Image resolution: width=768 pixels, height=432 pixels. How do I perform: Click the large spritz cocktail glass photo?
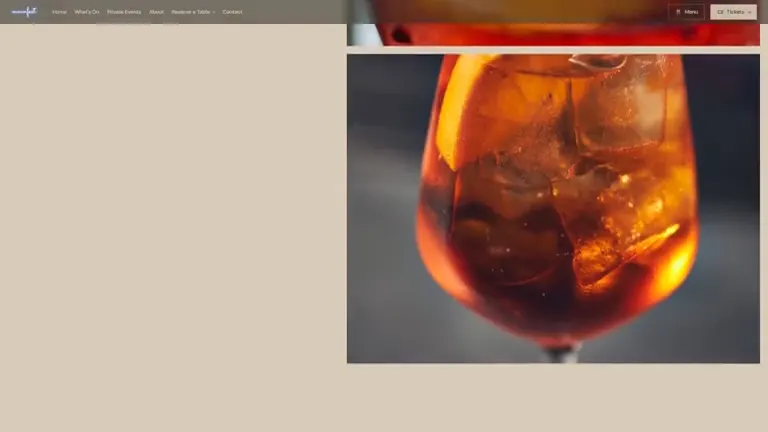[x=553, y=209]
